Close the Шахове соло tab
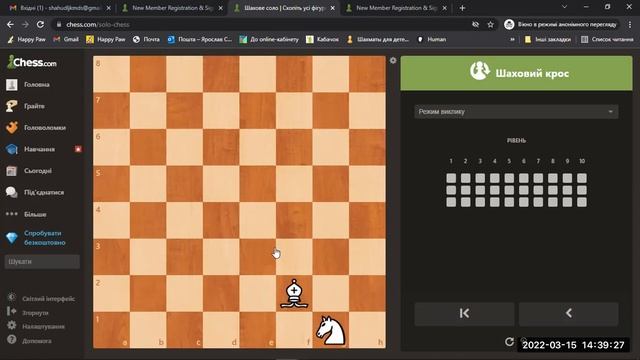Image resolution: width=640 pixels, height=360 pixels. click(x=332, y=8)
